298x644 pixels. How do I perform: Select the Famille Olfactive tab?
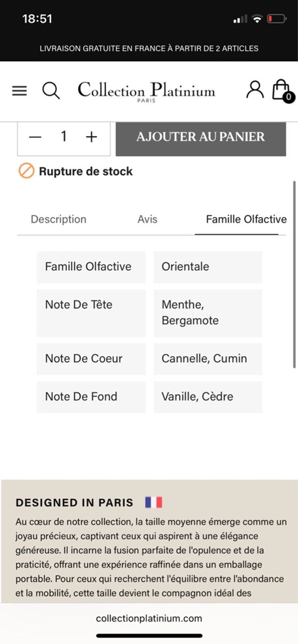246,219
